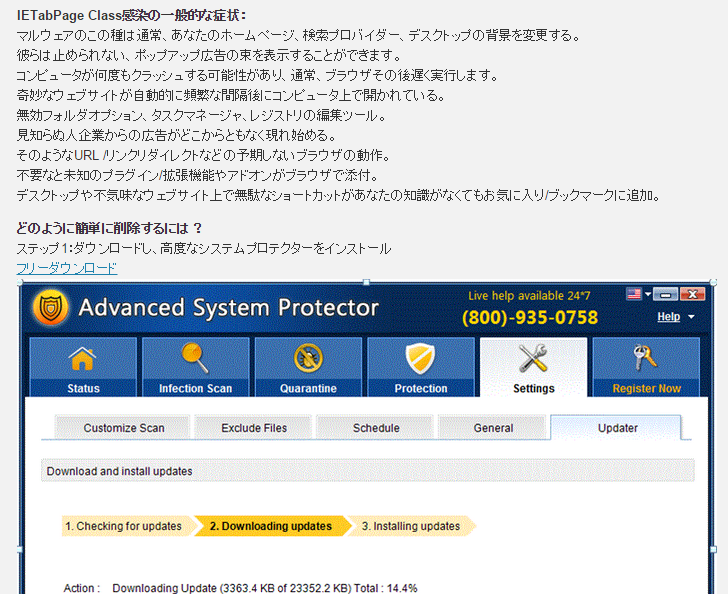The image size is (728, 594).
Task: Click step 1 Checking for updates
Action: (x=127, y=526)
